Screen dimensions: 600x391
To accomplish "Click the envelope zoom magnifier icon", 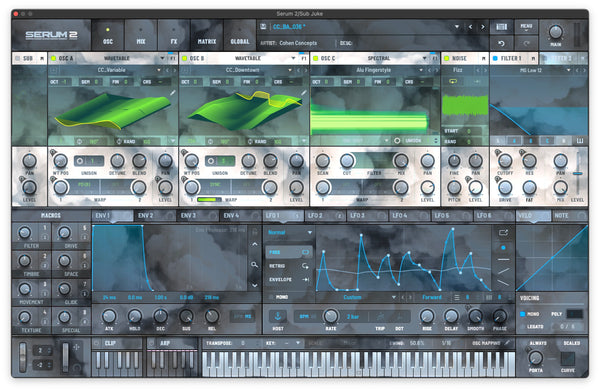I will tap(254, 264).
